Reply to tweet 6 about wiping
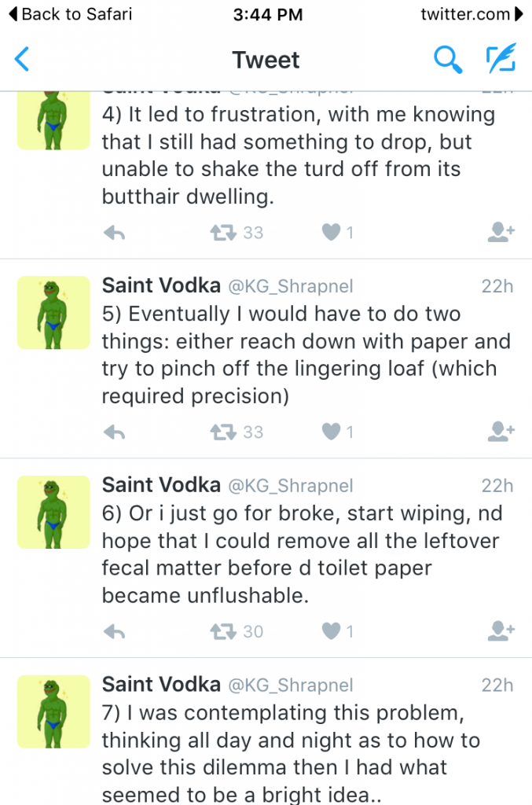 click(115, 631)
